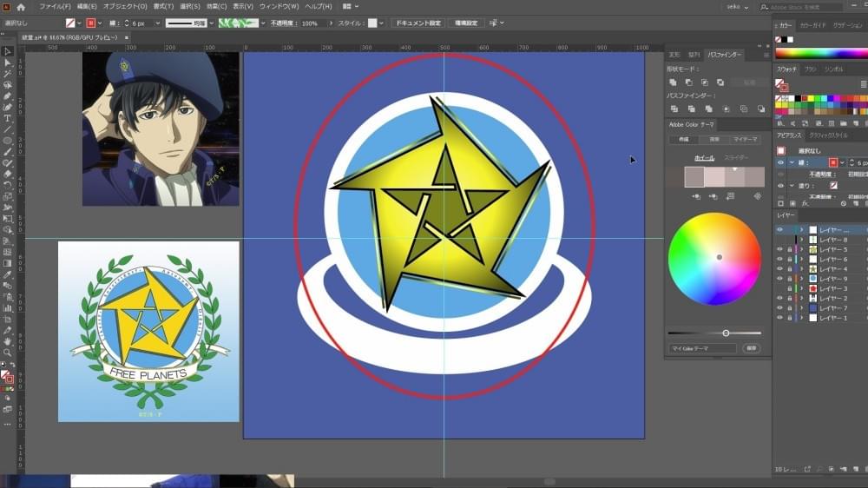
Task: Click rainbow color spectrum bar in Color panel
Action: [821, 53]
